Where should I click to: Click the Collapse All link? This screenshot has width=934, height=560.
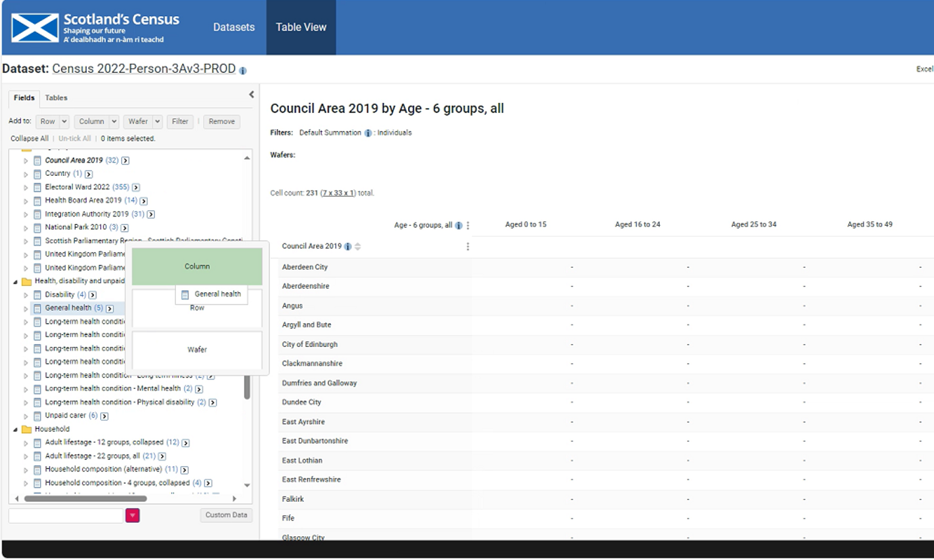click(29, 139)
